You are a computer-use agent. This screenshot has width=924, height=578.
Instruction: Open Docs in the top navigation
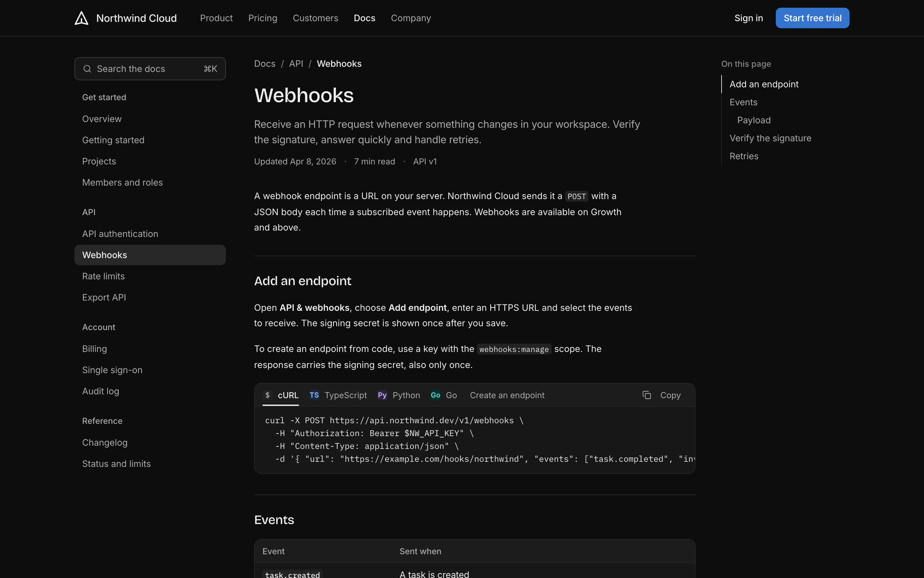tap(364, 18)
